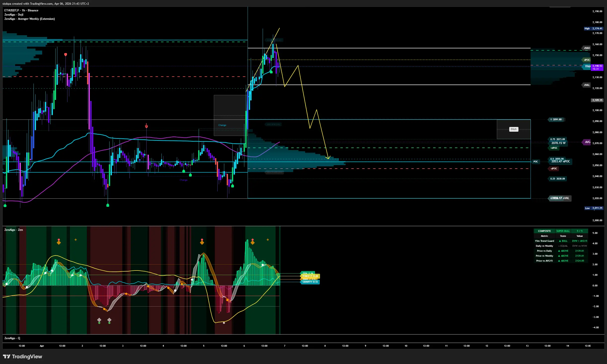Click the 2053.47 nPOC level label
The height and width of the screenshot is (364, 607).
pos(561,161)
